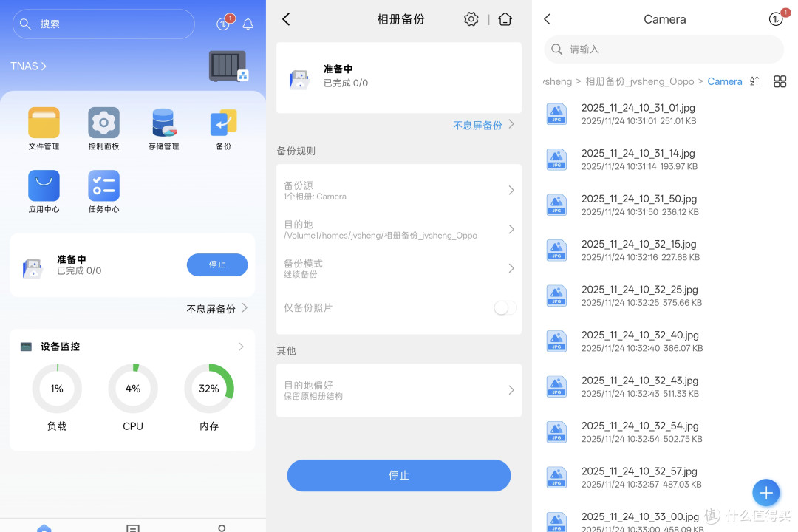Viewport: 798px width, 532px height.
Task: Open TNAS device switcher
Action: point(29,66)
